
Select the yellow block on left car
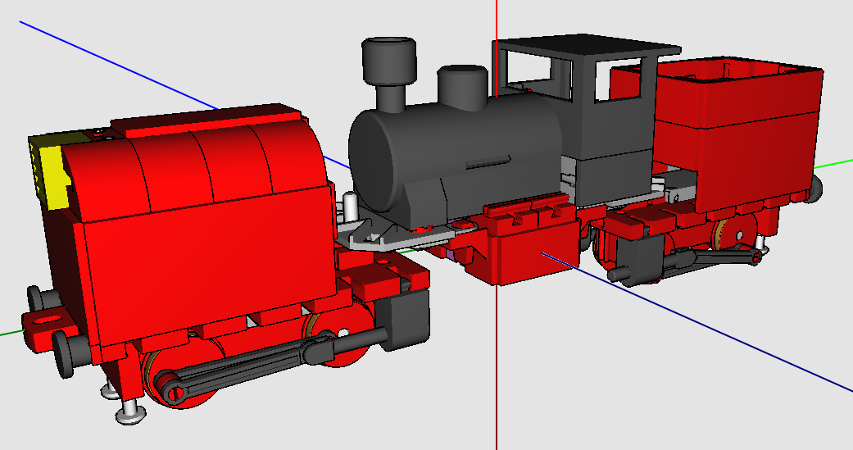click(x=48, y=170)
